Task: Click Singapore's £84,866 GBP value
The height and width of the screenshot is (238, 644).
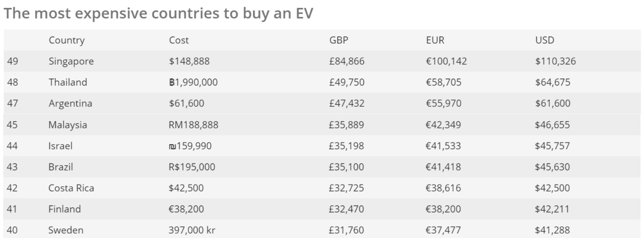Action: tap(347, 61)
